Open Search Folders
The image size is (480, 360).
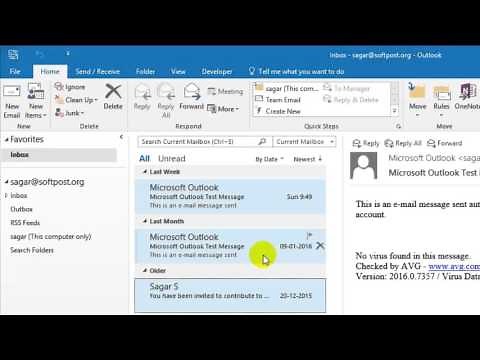[x=32, y=250]
